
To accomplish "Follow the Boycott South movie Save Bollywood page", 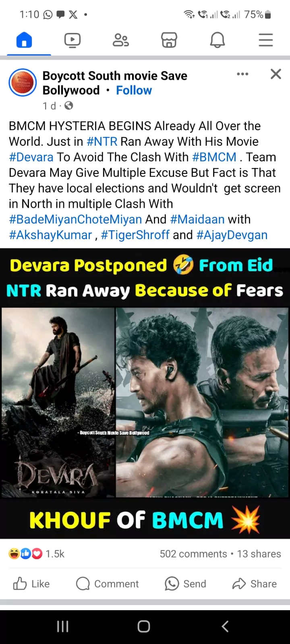I will pyautogui.click(x=134, y=91).
